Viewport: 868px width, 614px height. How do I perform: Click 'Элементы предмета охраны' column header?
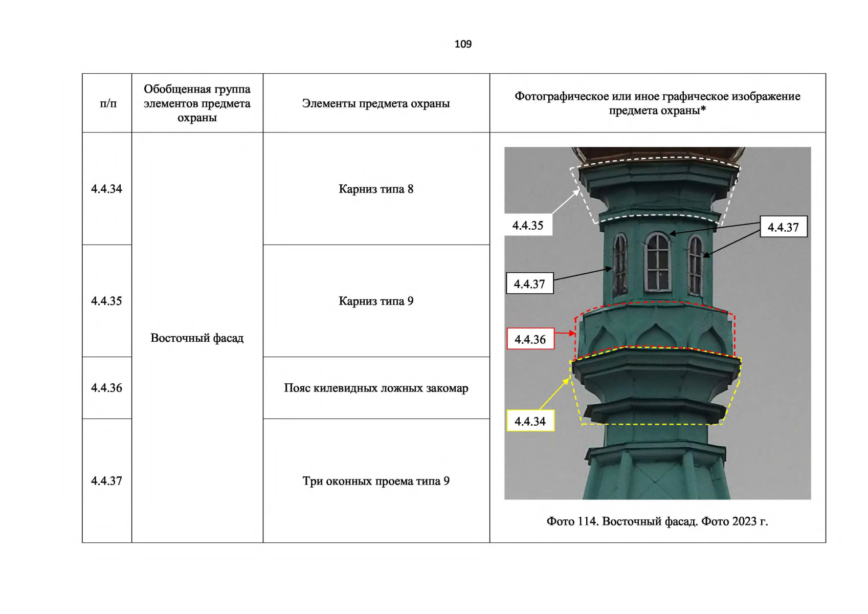[x=376, y=103]
